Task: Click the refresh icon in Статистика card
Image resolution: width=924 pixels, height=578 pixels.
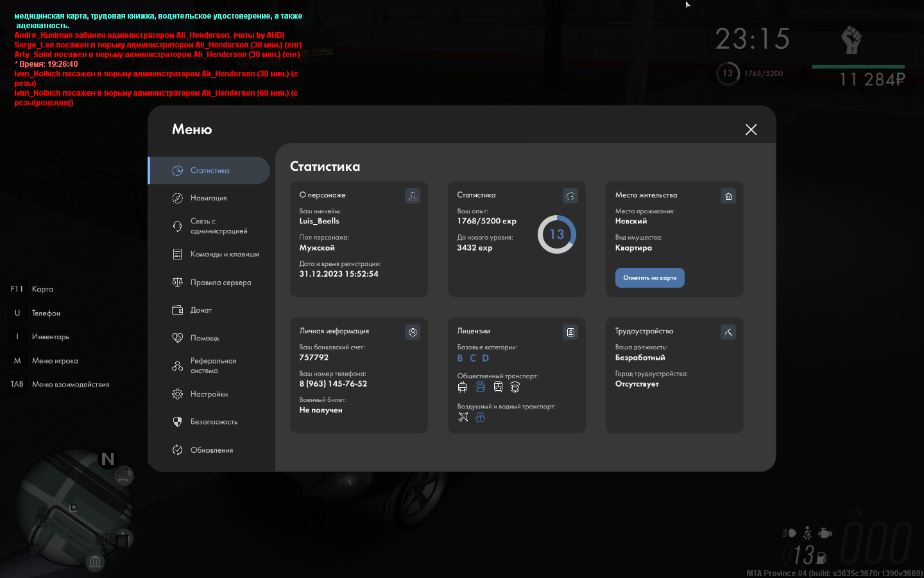Action: [x=570, y=196]
